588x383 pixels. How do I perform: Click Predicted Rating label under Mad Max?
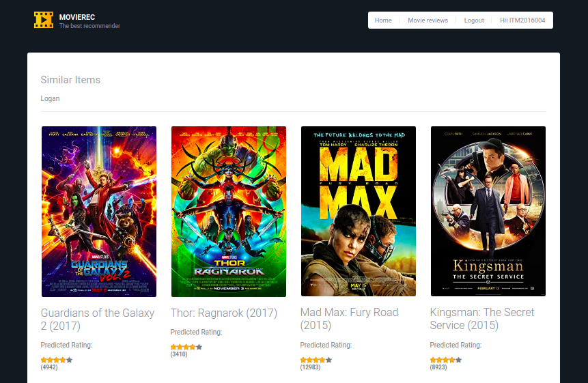326,345
